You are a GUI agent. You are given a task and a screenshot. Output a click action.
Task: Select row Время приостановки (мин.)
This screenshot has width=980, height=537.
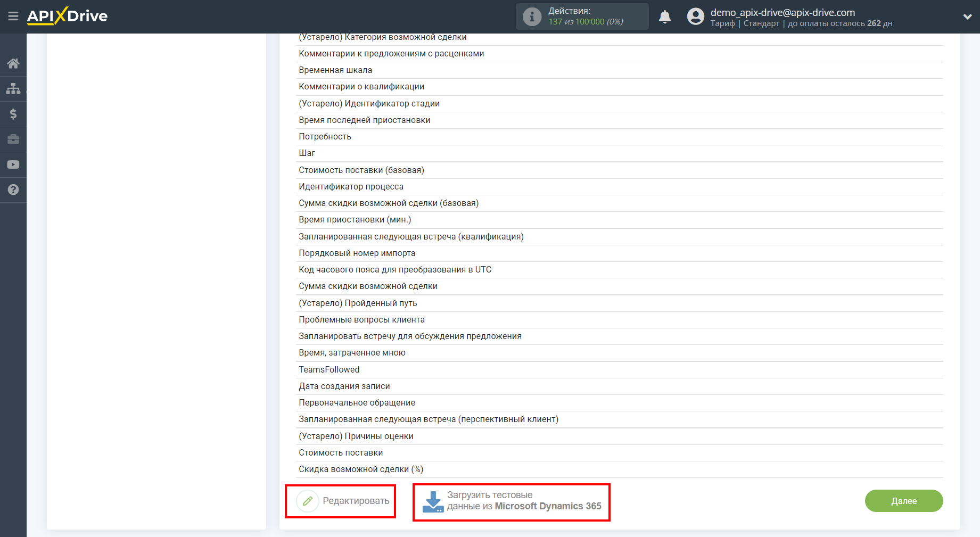(x=620, y=220)
